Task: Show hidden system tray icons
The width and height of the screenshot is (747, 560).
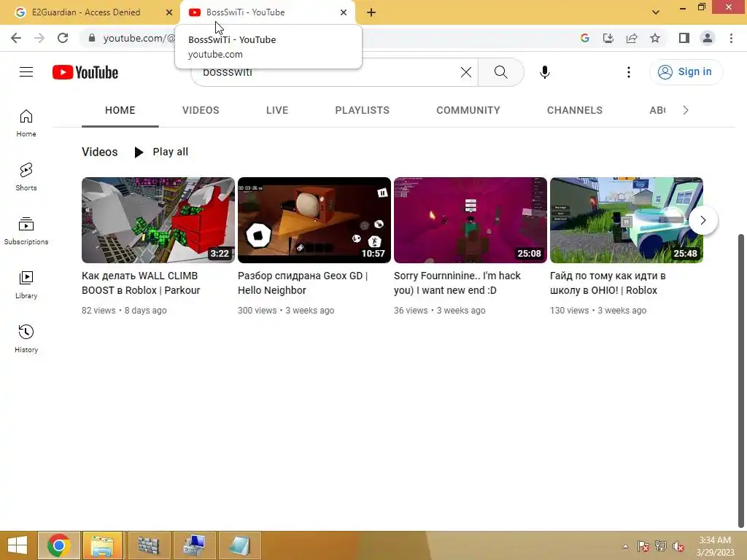Action: (x=625, y=546)
